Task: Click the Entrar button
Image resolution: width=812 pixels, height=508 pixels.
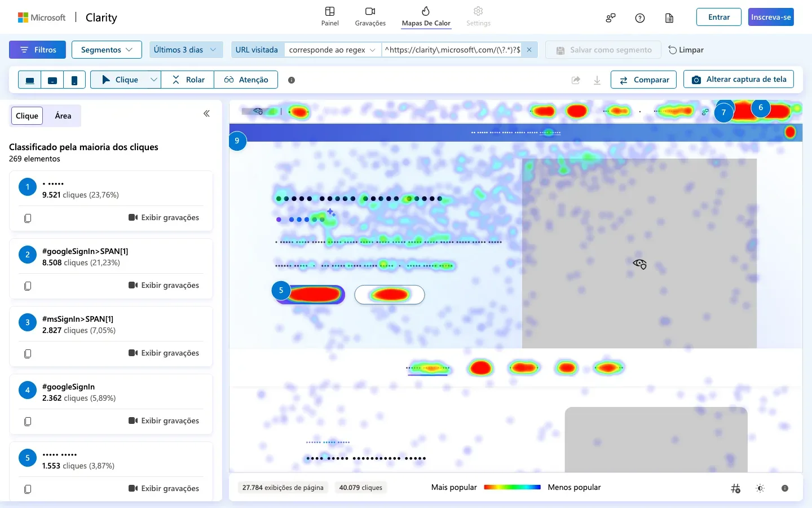Action: point(719,17)
